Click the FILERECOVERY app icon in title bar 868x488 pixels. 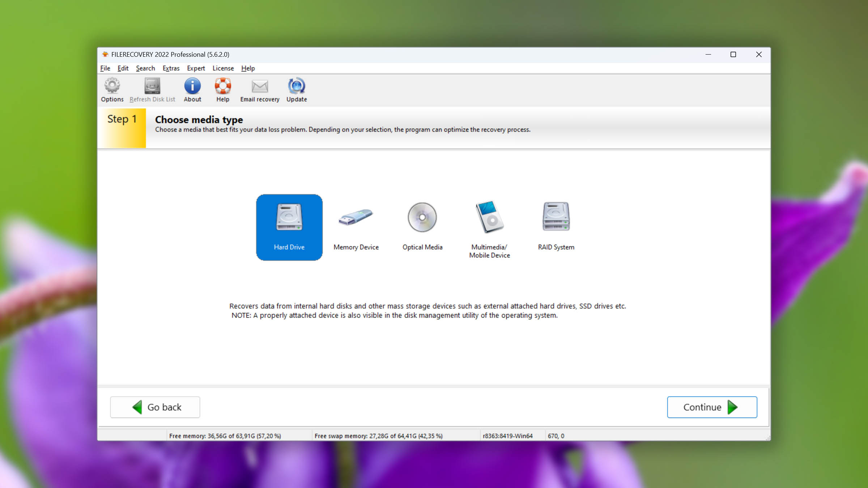[105, 54]
